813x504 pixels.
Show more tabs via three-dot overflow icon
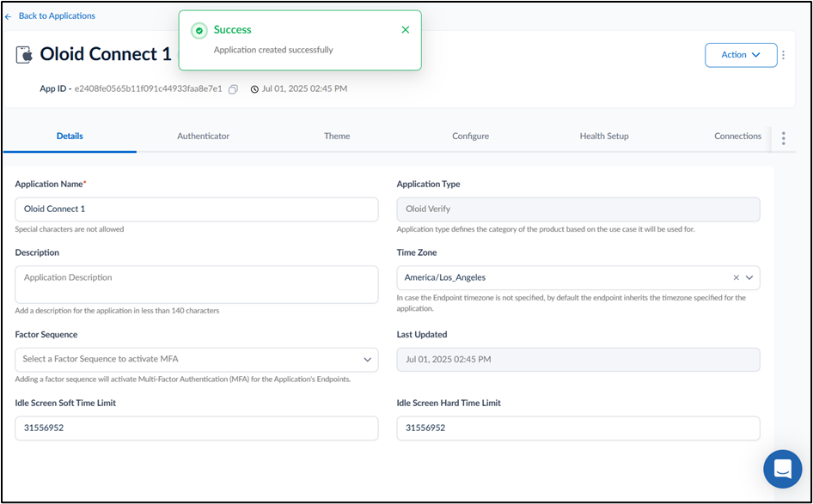(784, 138)
